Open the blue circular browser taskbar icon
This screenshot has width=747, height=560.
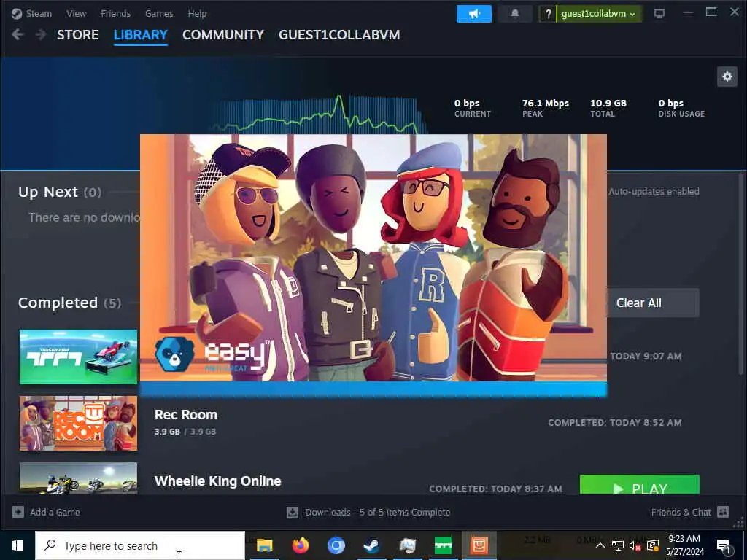click(336, 545)
